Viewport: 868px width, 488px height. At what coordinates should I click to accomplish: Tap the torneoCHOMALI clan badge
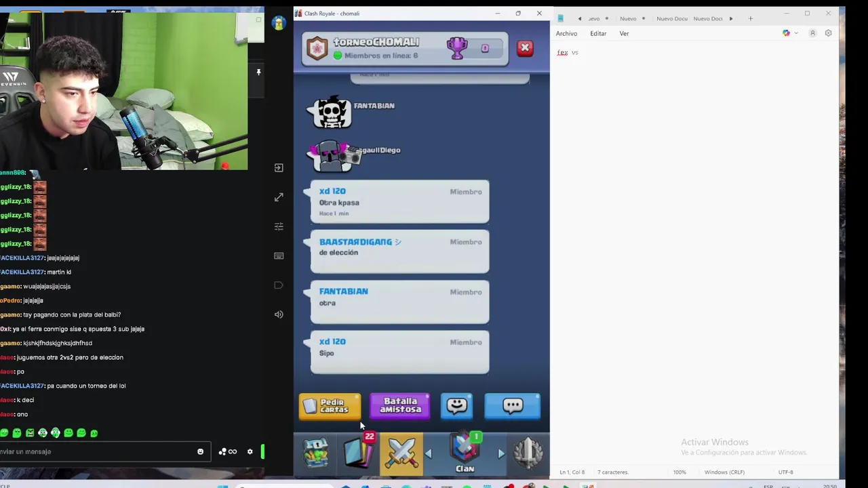pyautogui.click(x=317, y=48)
